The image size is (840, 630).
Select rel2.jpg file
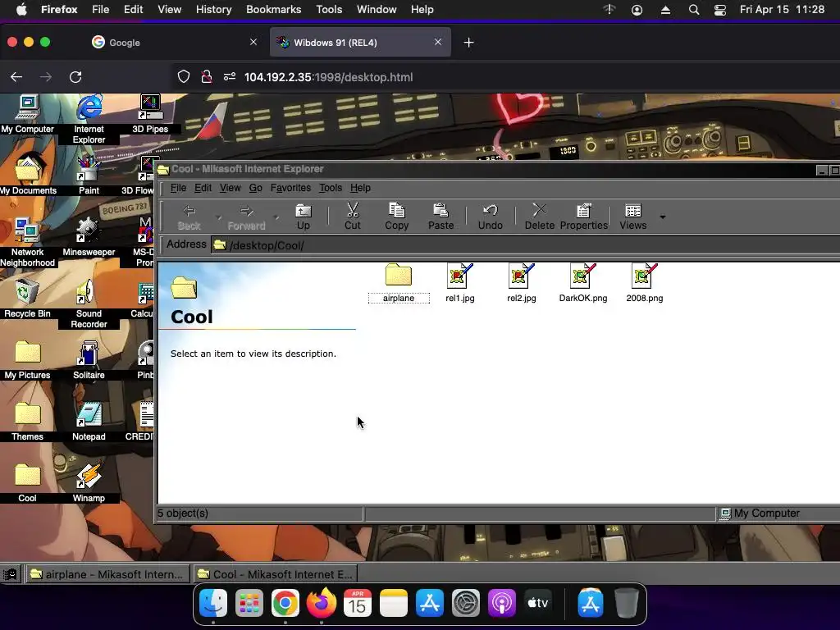coord(521,283)
